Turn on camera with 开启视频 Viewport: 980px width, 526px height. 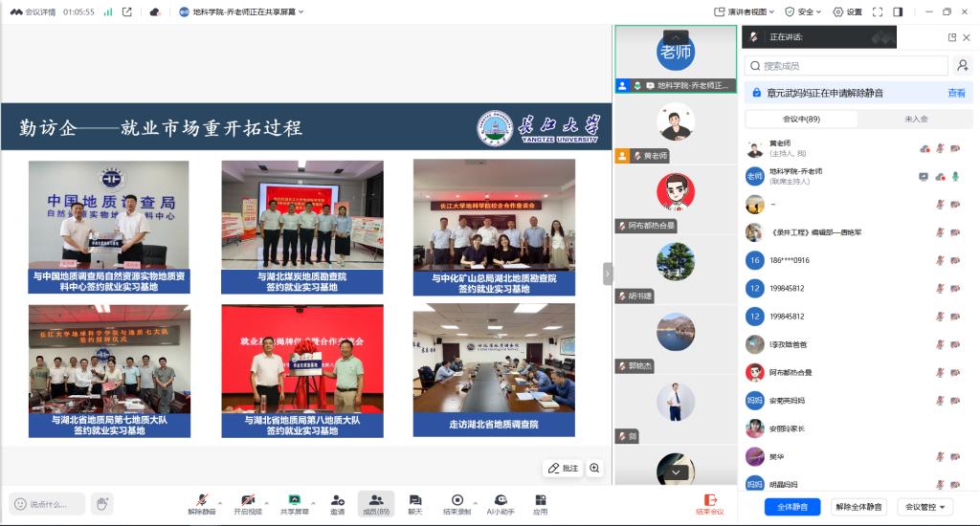248,500
